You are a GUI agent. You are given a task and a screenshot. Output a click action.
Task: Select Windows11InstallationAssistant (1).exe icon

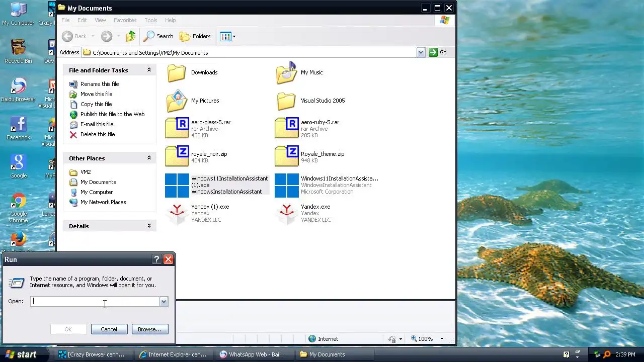pos(177,186)
